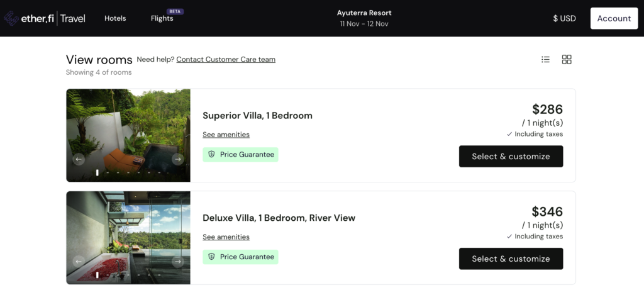Expand Superior Villa amenities list
Screen dimensions: 644x290
pos(226,135)
